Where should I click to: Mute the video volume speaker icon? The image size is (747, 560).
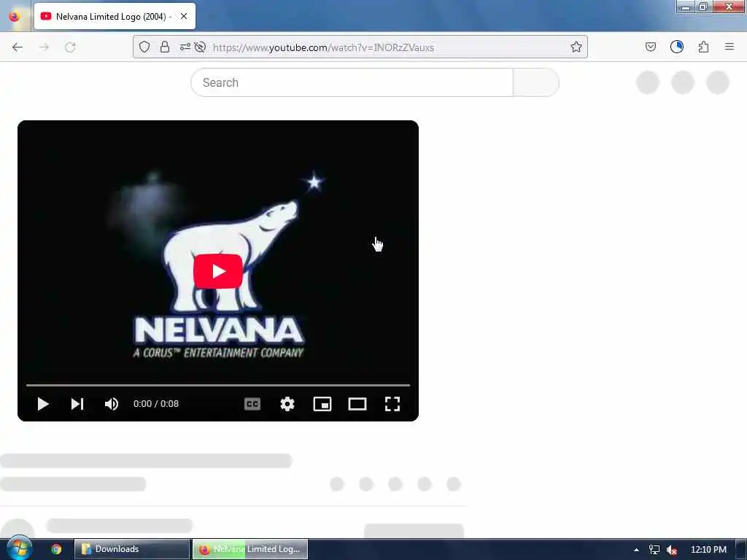(x=112, y=404)
